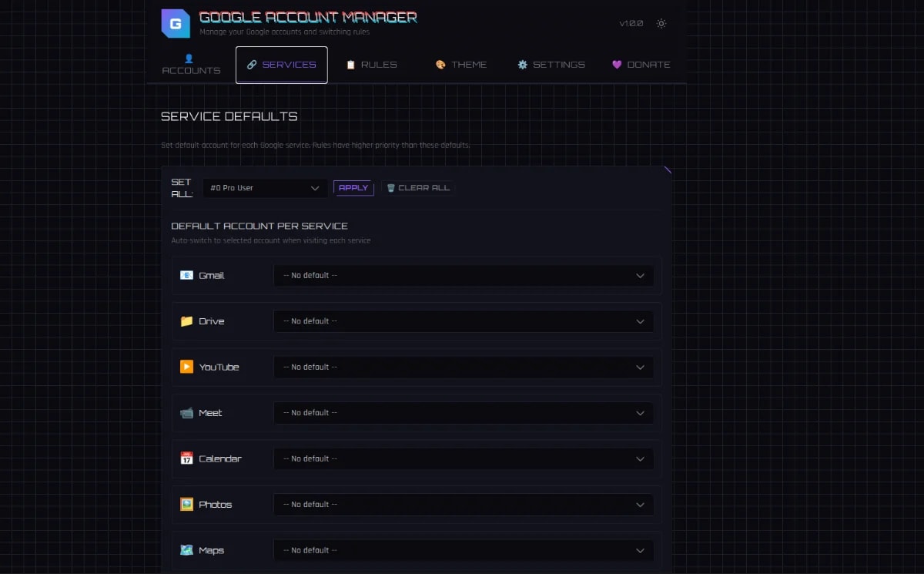The height and width of the screenshot is (574, 924).
Task: Click the Google Account Manager logo icon
Action: 175,23
